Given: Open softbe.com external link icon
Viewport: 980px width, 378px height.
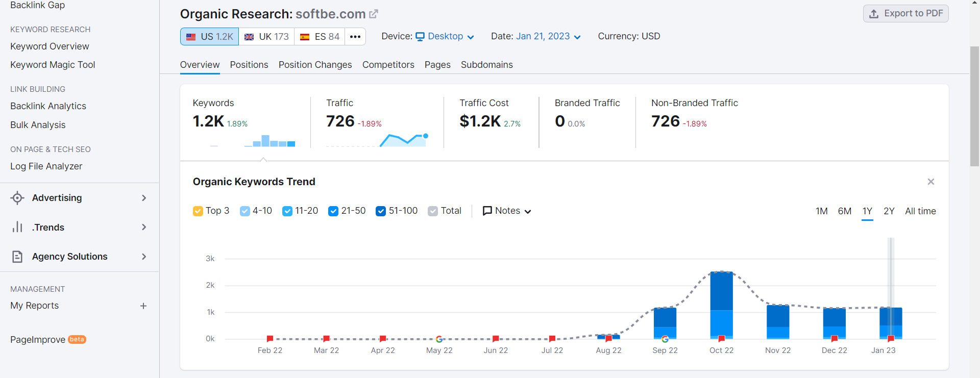Looking at the screenshot, I should click(x=374, y=14).
